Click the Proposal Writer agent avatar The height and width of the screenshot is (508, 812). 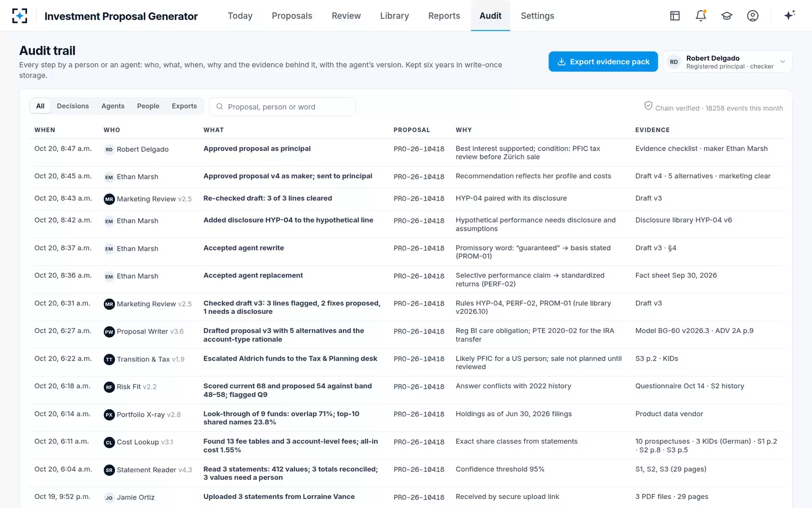[109, 332]
